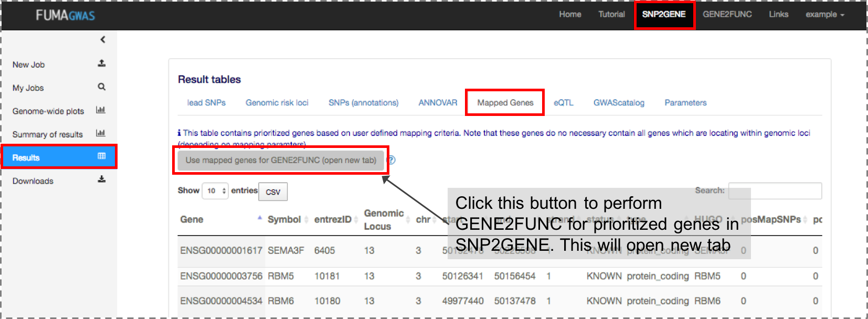Click the search icon beside My Jobs
Screen dimensions: 868x319
click(102, 87)
